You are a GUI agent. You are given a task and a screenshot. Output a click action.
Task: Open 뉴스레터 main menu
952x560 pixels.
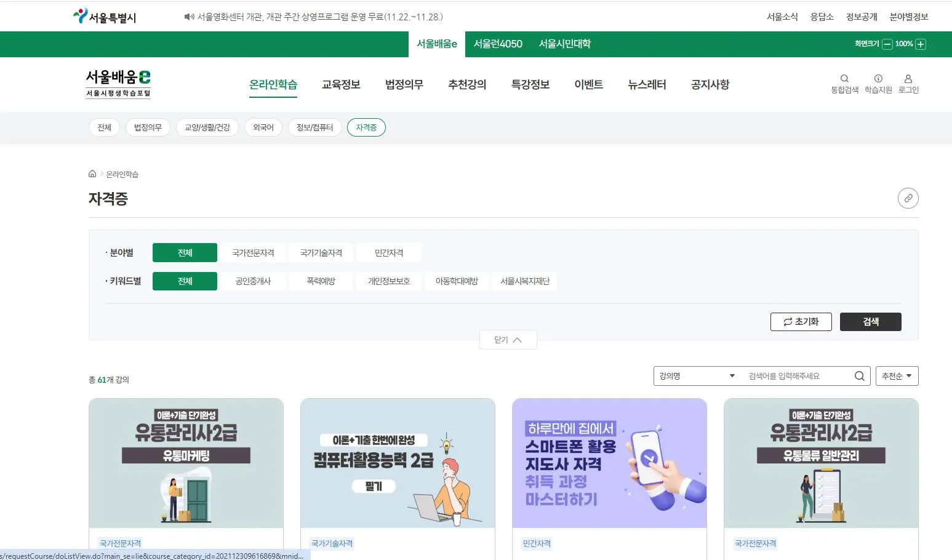pyautogui.click(x=647, y=85)
